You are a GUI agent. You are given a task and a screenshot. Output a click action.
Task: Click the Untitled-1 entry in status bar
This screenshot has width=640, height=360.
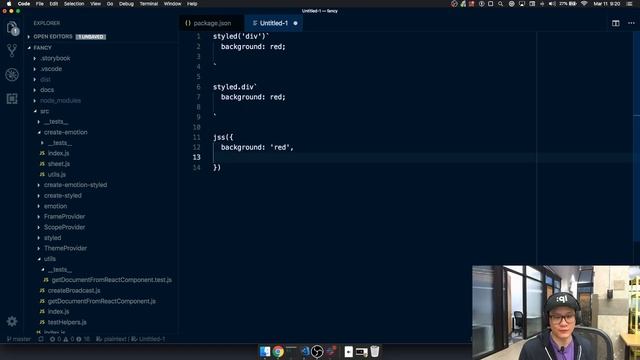click(x=149, y=339)
